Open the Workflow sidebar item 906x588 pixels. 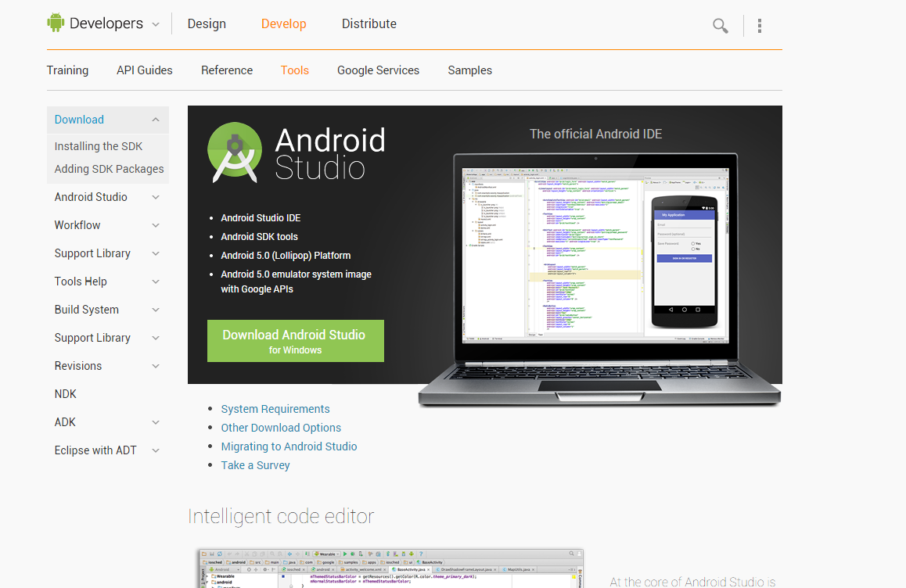(x=77, y=225)
